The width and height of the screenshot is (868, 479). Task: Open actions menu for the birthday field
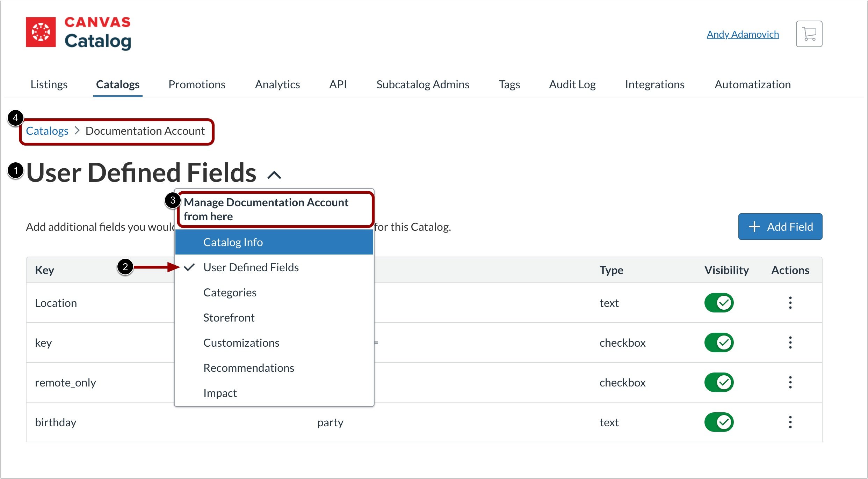[790, 422]
